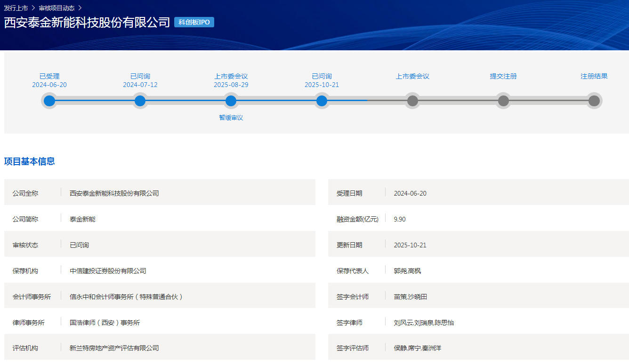This screenshot has height=364, width=629.
Task: Click sponsor representatives 郭尧,高枫
Action: pos(407,271)
